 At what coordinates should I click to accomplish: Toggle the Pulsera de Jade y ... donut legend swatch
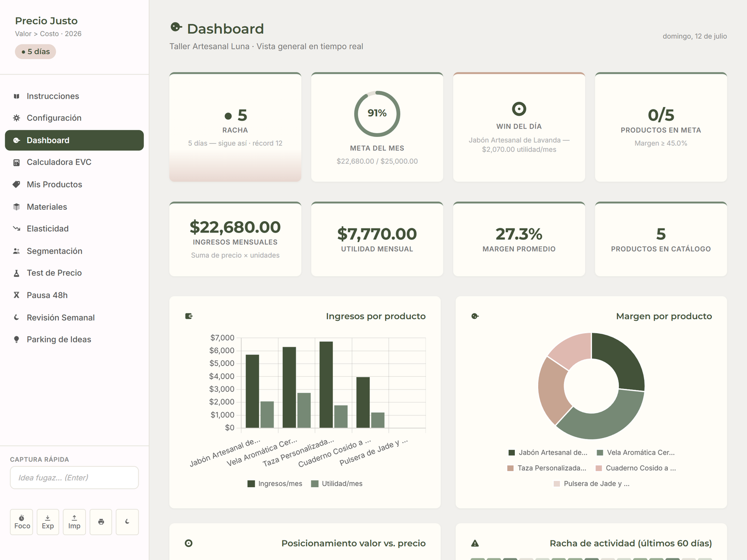[x=557, y=484]
